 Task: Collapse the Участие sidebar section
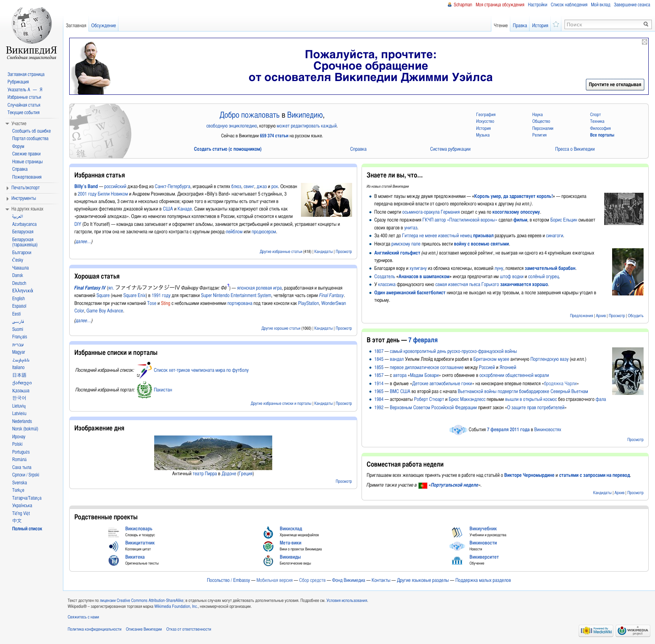coord(7,124)
